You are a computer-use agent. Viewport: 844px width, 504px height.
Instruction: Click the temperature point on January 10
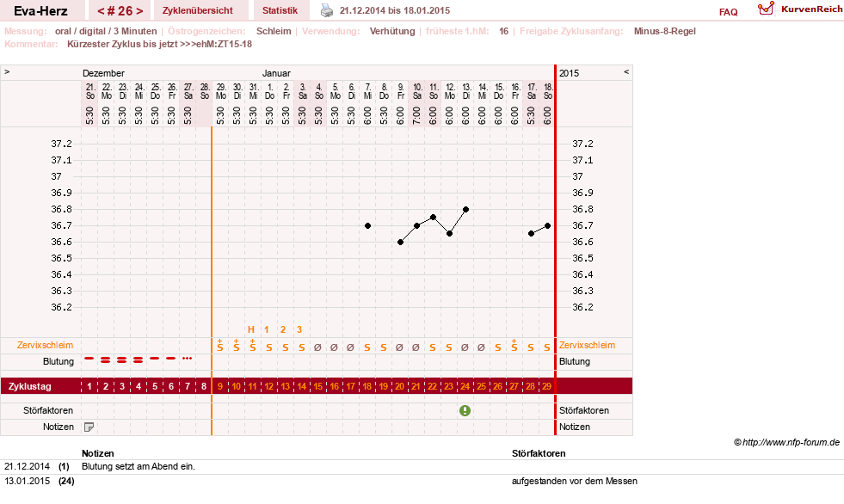click(417, 226)
